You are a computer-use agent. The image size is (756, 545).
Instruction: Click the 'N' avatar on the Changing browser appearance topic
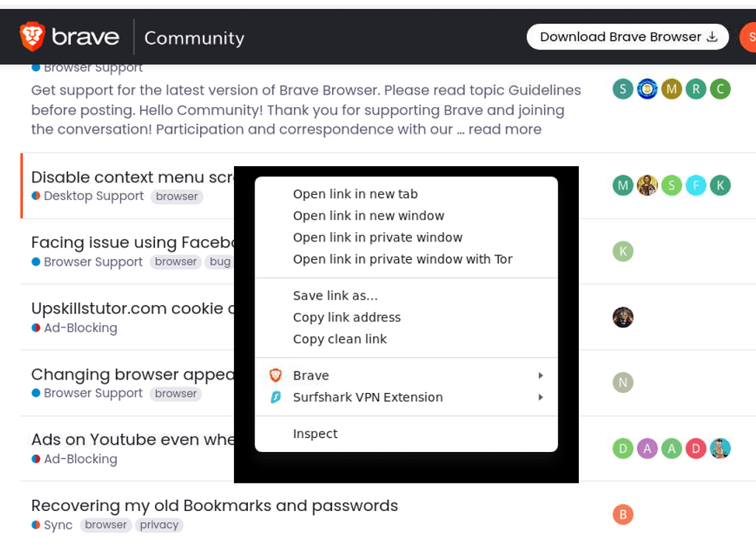pyautogui.click(x=622, y=383)
